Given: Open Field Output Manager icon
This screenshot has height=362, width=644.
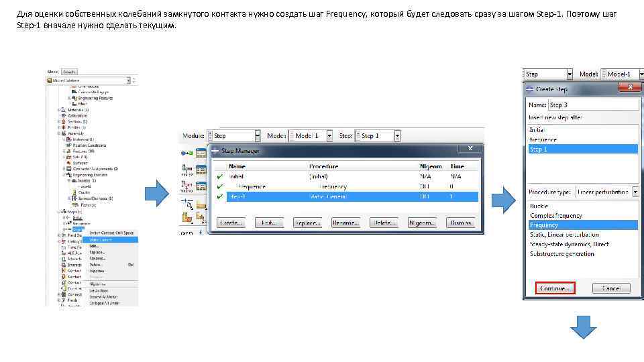Looking at the screenshot, I should point(201,170).
